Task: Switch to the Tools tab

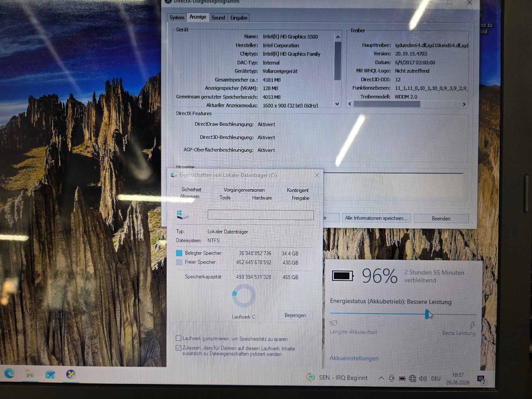Action: click(x=225, y=197)
